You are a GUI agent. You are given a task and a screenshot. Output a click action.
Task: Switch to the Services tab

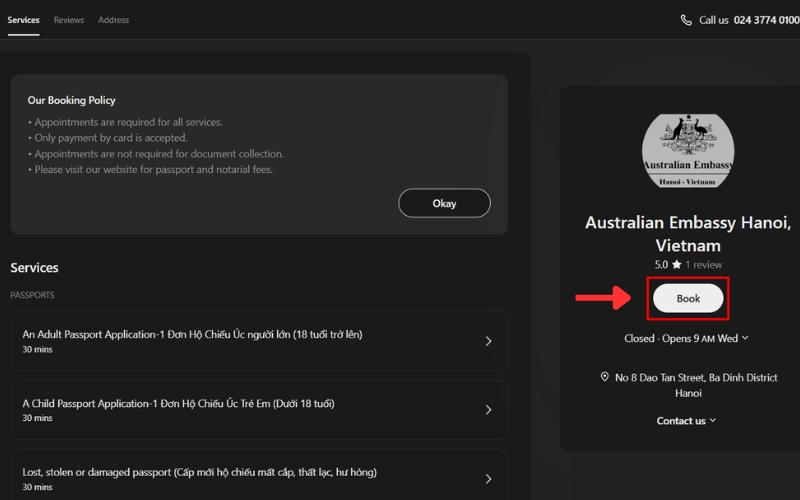(23, 20)
